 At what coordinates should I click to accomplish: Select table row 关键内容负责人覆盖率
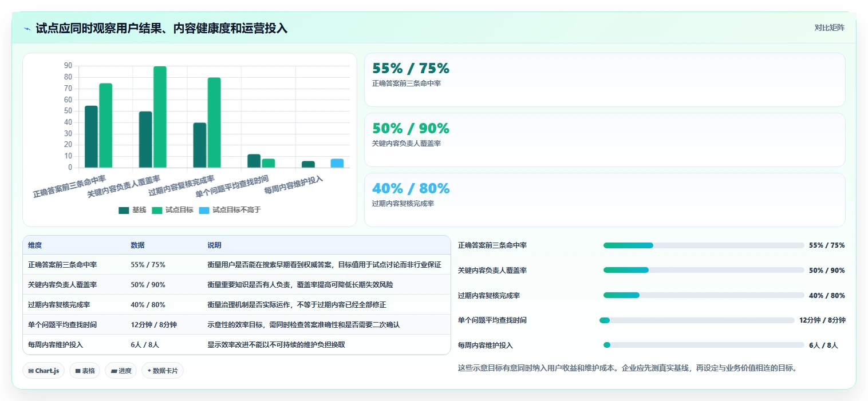point(236,285)
